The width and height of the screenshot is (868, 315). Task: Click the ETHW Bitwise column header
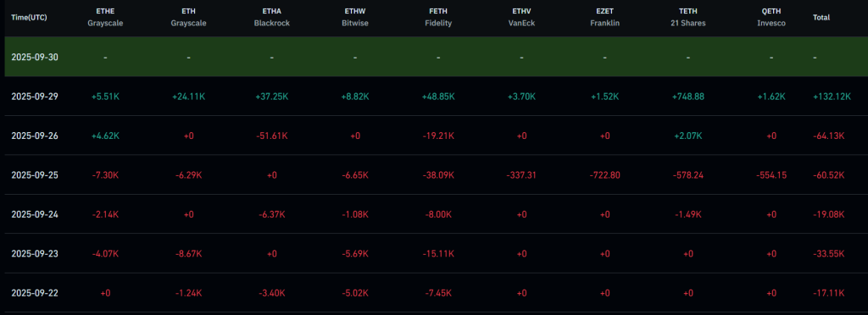coord(355,17)
